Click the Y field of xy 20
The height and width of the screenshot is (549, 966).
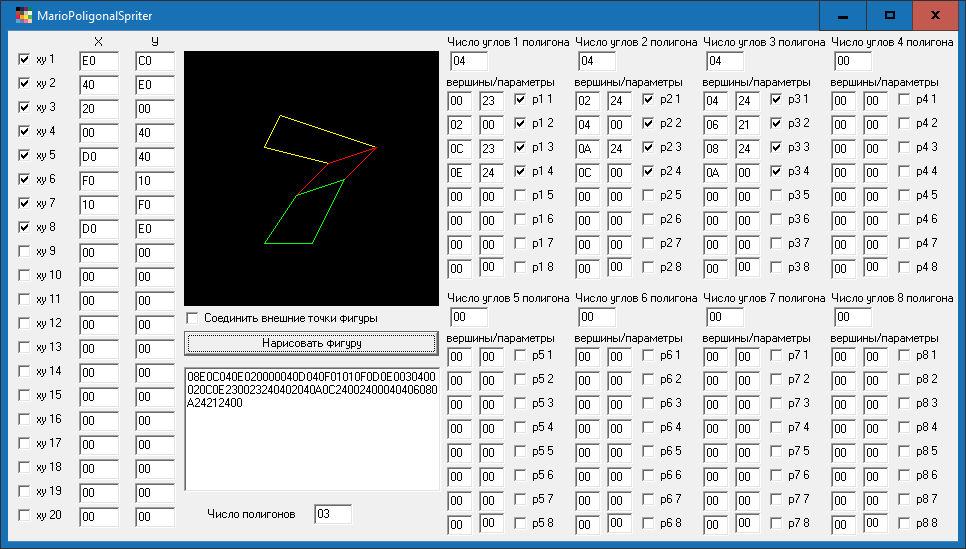155,517
